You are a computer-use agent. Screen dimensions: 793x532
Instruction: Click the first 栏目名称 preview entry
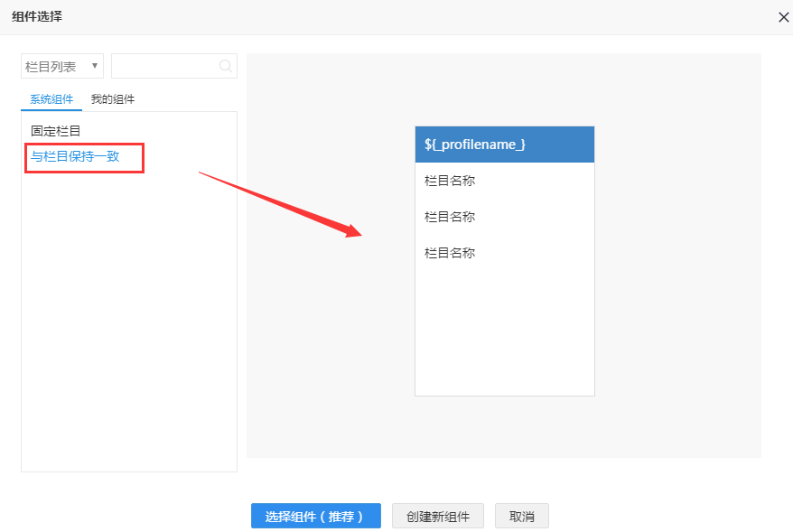[450, 181]
